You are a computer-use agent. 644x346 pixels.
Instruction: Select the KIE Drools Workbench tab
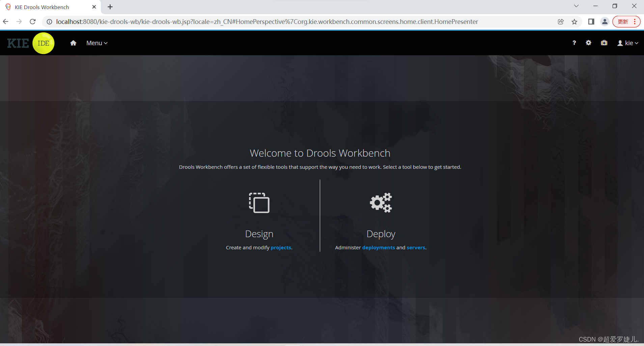click(51, 7)
